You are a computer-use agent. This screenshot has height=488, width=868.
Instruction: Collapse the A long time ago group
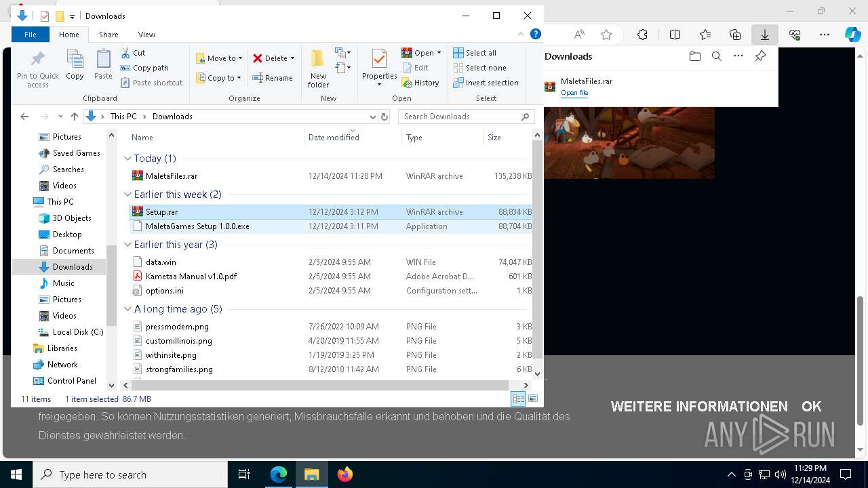(127, 309)
